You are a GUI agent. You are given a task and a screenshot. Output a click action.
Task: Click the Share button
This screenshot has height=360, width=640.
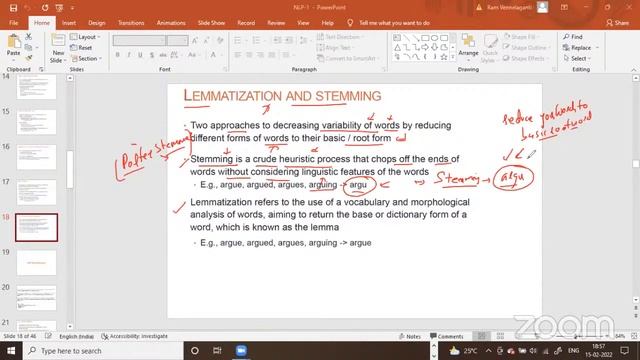pyautogui.click(x=618, y=23)
